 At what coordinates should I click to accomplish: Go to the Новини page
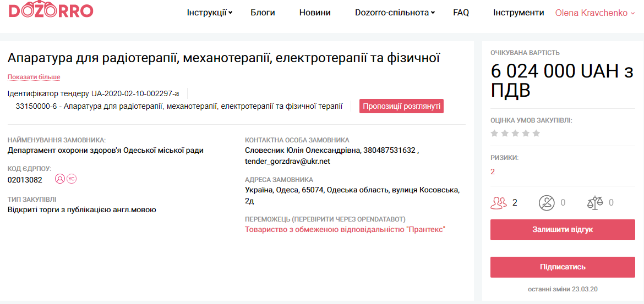pyautogui.click(x=315, y=13)
